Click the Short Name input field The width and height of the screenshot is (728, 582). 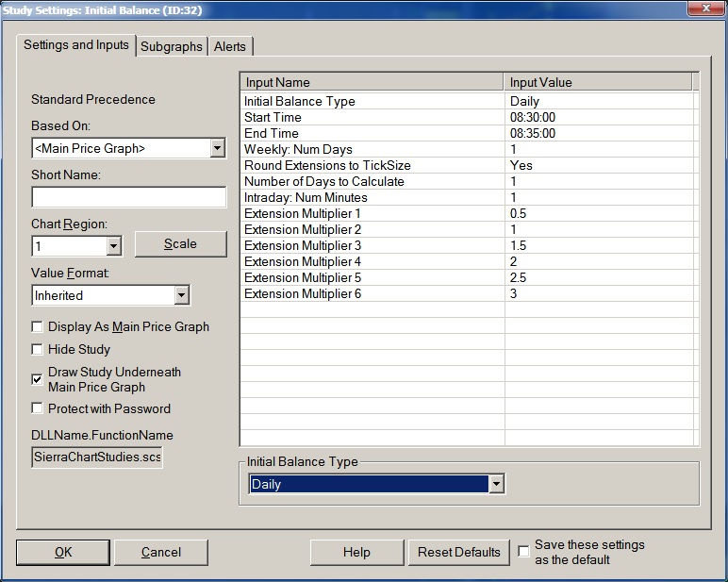[129, 197]
